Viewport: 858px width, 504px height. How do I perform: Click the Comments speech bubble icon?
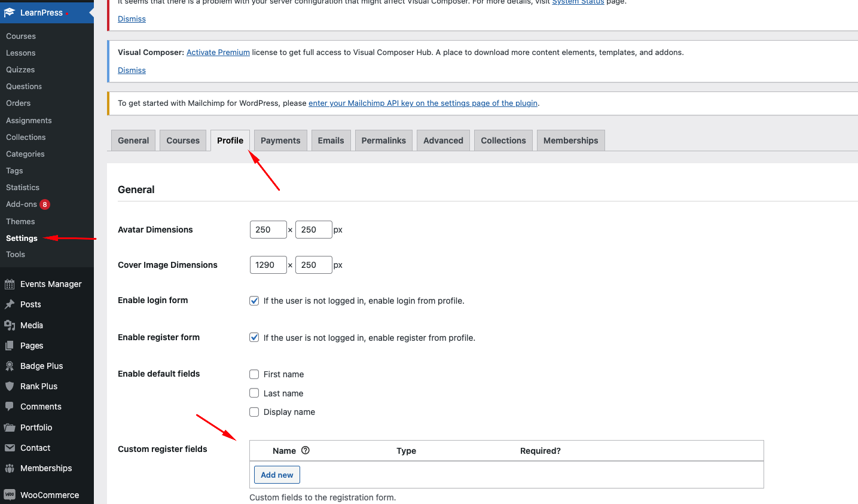pos(10,407)
